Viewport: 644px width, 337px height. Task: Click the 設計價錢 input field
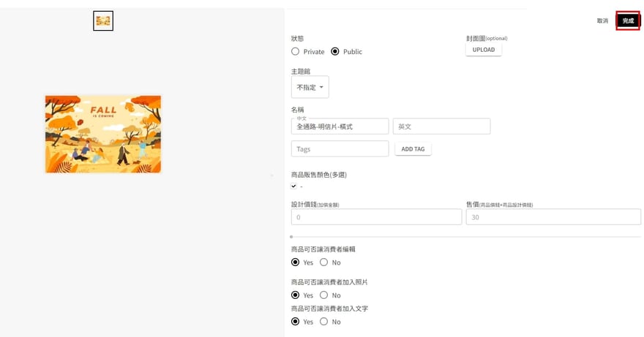(376, 216)
